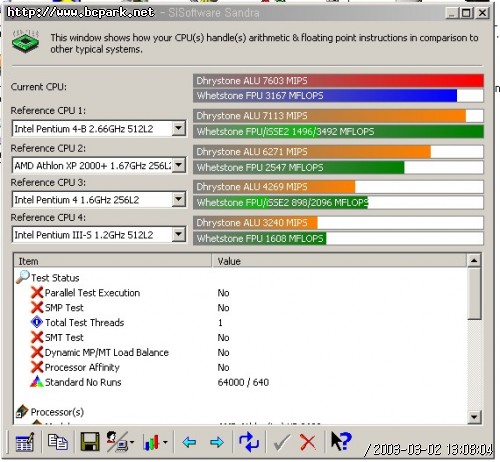Click the Dhrystone ALU 6271 MIPS bar

click(x=338, y=152)
